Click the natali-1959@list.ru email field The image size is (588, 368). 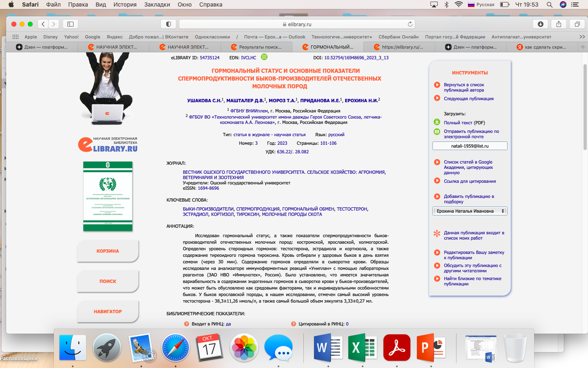pyautogui.click(x=470, y=146)
